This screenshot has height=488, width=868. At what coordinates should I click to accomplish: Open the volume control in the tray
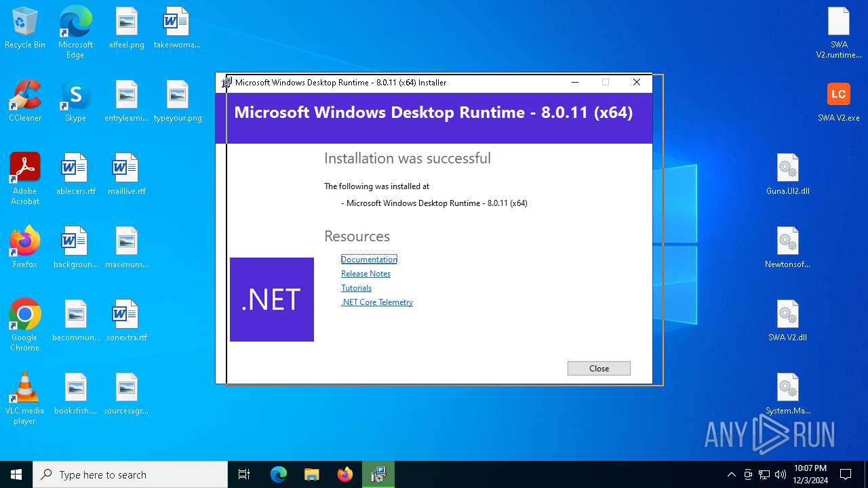point(781,474)
